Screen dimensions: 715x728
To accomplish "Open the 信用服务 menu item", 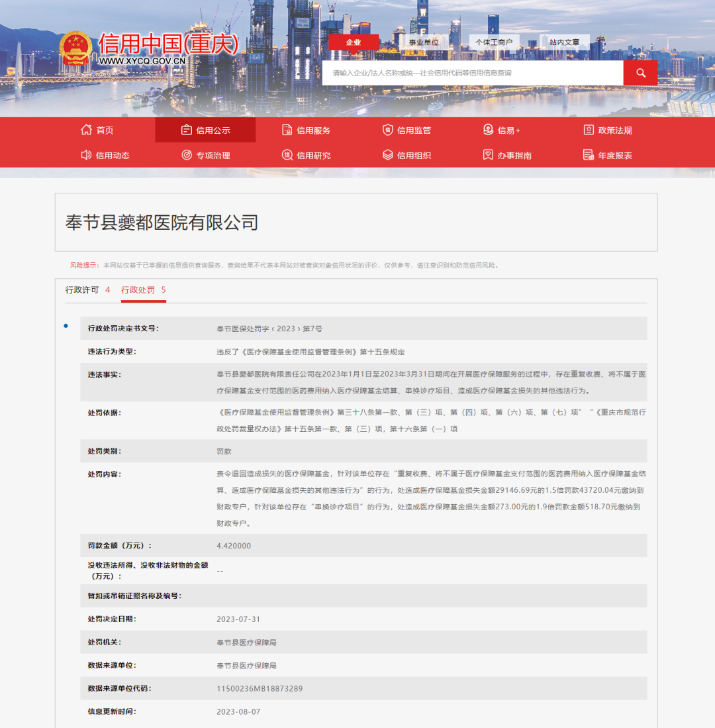I will pos(314,130).
